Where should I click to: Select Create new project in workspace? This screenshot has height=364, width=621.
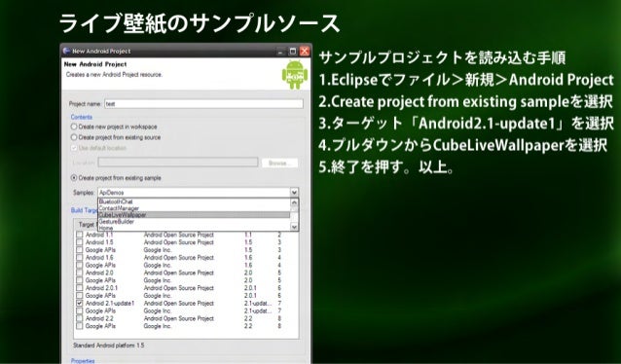pyautogui.click(x=74, y=127)
